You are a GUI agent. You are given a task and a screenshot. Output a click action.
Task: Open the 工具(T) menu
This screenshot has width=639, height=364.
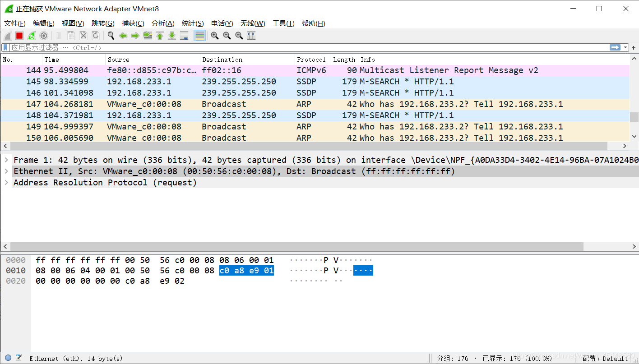point(283,23)
